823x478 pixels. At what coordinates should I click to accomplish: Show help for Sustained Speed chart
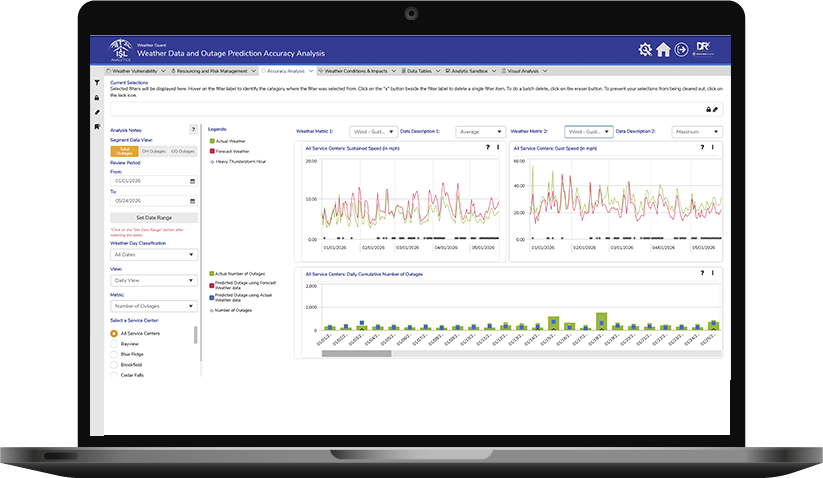coord(488,147)
